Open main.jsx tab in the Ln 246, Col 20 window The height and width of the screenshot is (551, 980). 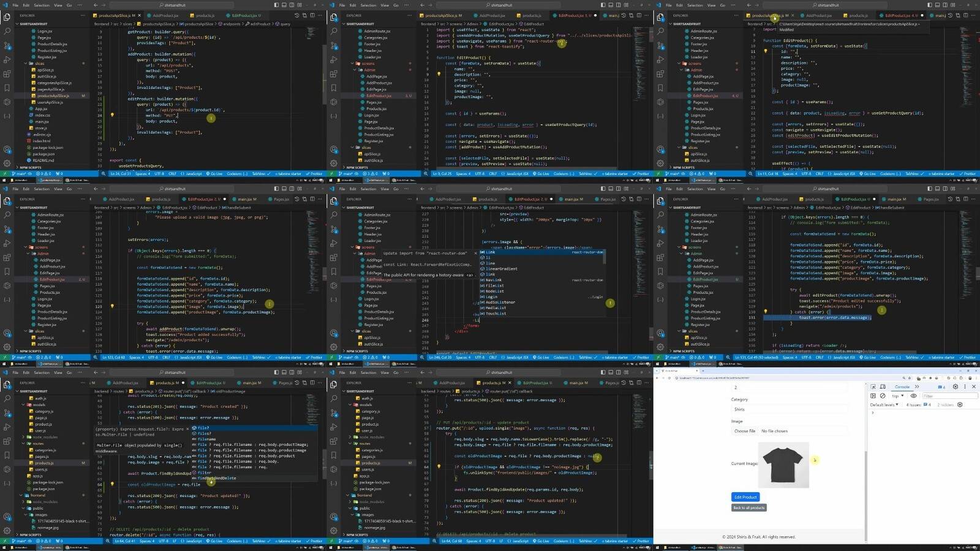[x=573, y=199]
